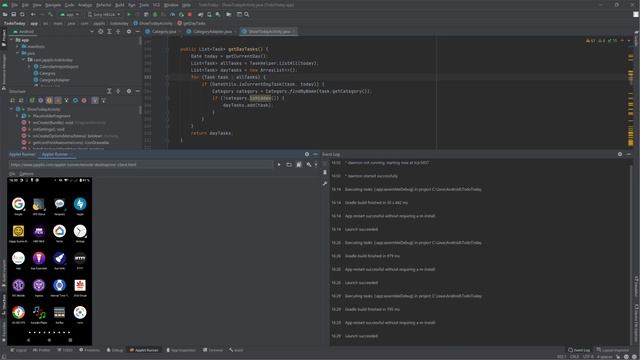
Task: Toggle the V icon in Structure toolbar
Action: [67, 100]
